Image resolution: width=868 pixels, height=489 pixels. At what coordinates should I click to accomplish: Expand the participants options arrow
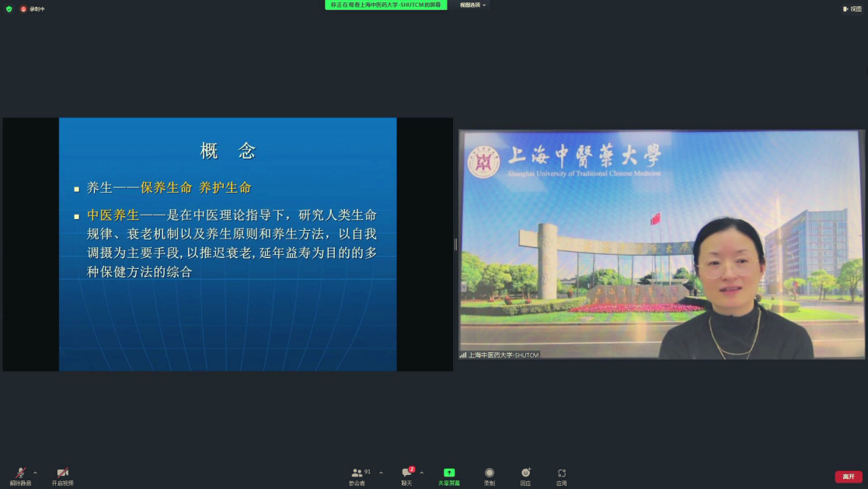tap(381, 473)
